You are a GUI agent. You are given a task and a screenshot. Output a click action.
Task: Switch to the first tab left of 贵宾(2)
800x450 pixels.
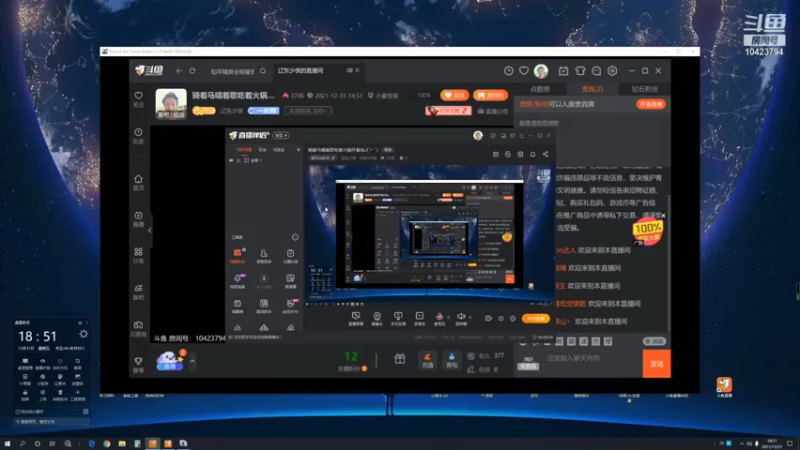click(x=540, y=89)
